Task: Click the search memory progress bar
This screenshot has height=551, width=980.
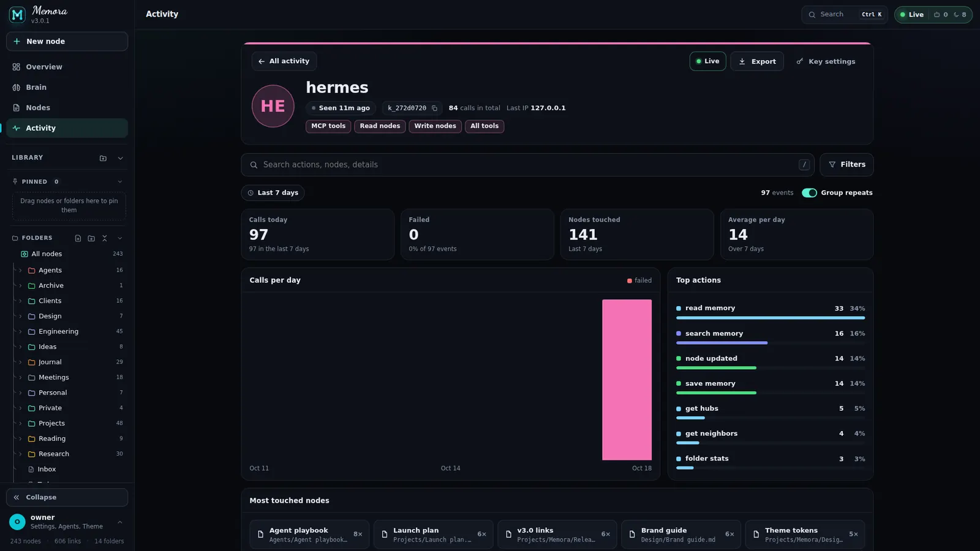Action: pos(771,343)
